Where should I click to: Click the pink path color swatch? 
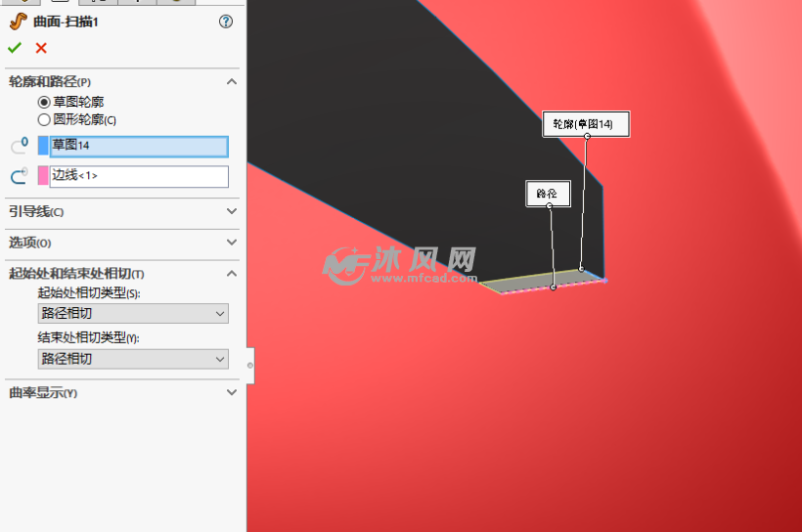[x=43, y=176]
